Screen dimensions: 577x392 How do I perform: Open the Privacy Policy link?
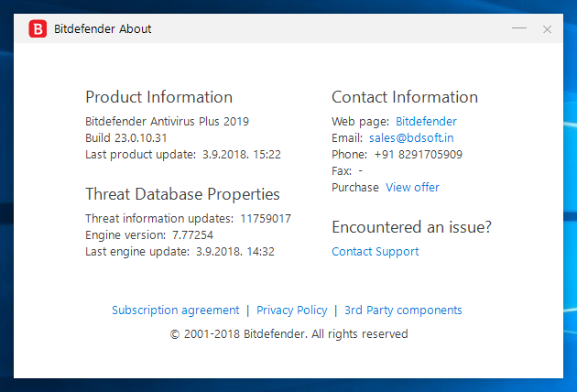[291, 310]
